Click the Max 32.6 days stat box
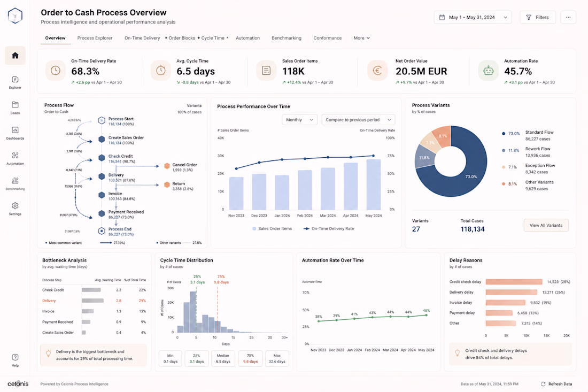588x392 pixels. (x=277, y=358)
